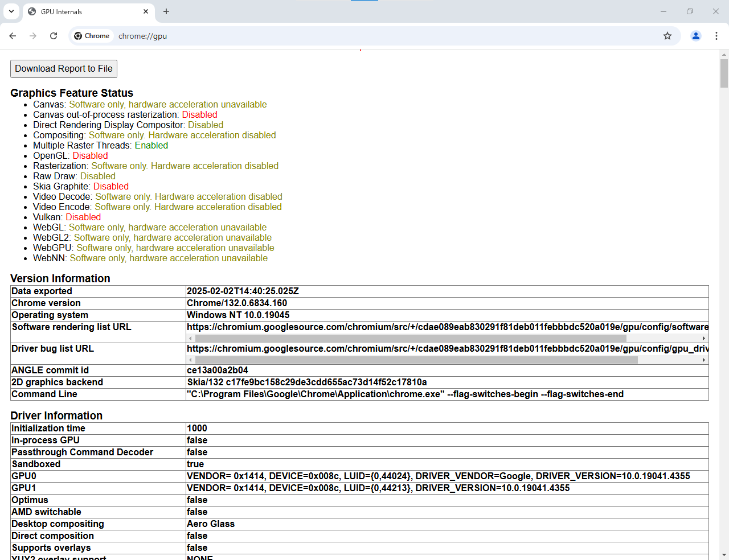Select the GPU Internals tab
This screenshot has width=729, height=560.
[x=88, y=11]
